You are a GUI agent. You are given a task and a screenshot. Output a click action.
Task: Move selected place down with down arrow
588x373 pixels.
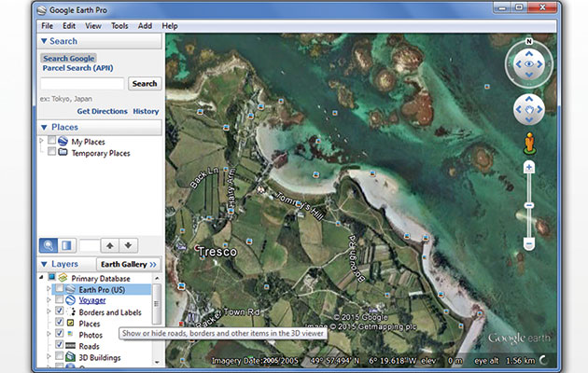coord(128,245)
